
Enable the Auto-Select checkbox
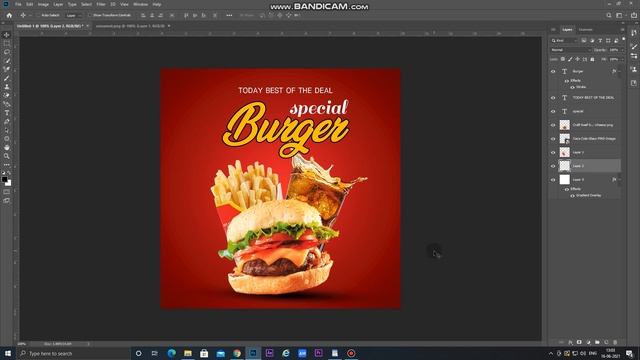click(38, 15)
